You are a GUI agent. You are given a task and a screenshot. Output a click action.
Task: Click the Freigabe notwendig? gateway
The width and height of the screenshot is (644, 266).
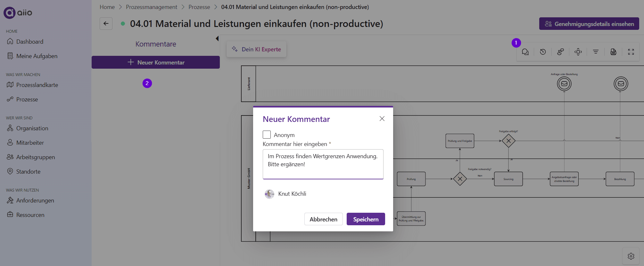(x=460, y=179)
